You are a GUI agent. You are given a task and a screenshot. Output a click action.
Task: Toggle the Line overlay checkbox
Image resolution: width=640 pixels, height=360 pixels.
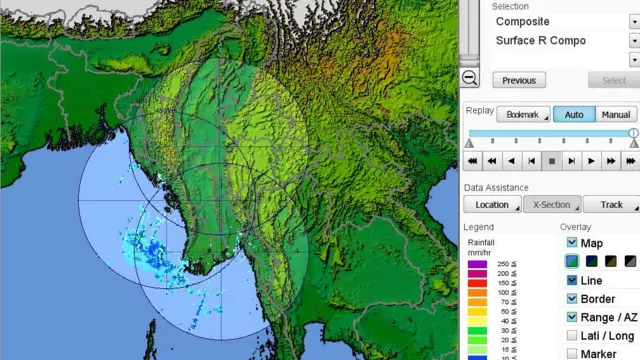pyautogui.click(x=572, y=280)
